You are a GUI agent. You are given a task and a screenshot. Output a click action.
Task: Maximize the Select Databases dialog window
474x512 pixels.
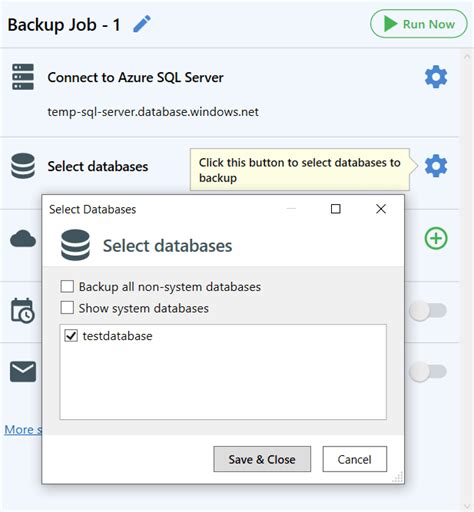[335, 209]
